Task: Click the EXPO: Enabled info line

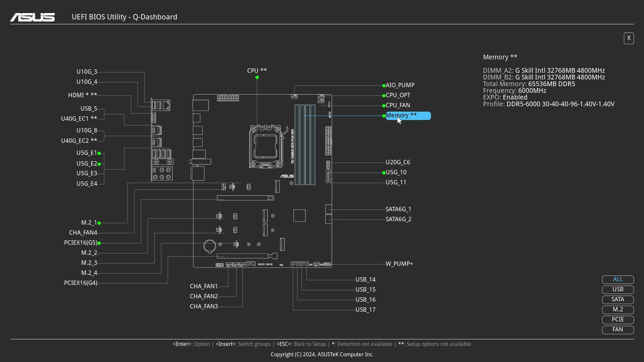Action: pos(505,98)
